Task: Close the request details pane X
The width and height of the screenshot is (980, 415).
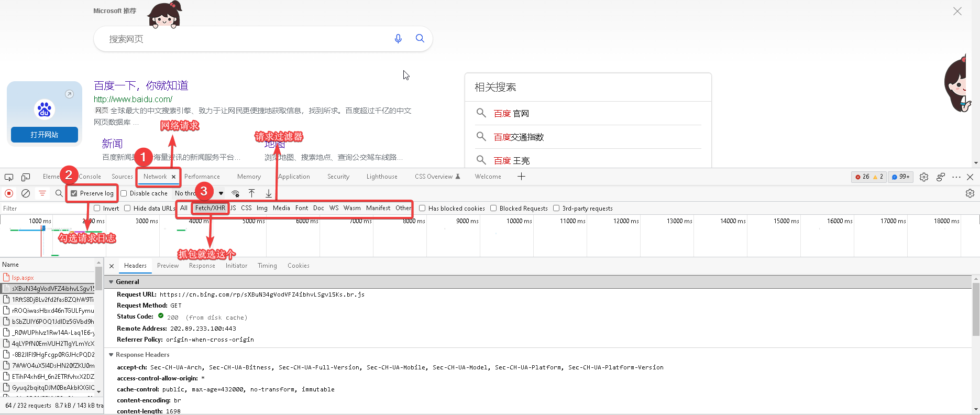Action: (112, 266)
